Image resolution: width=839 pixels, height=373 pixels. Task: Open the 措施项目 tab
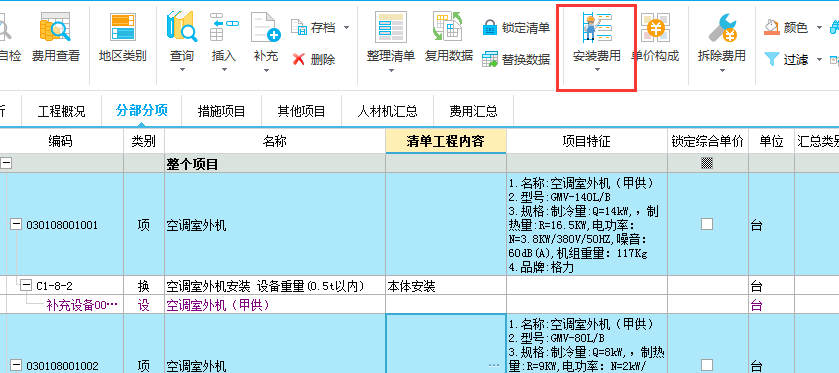click(222, 111)
